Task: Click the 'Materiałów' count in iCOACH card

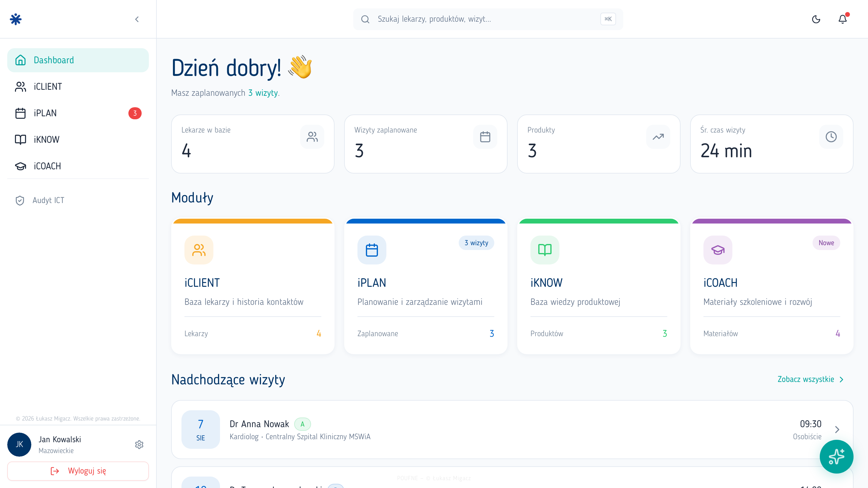Action: (837, 333)
